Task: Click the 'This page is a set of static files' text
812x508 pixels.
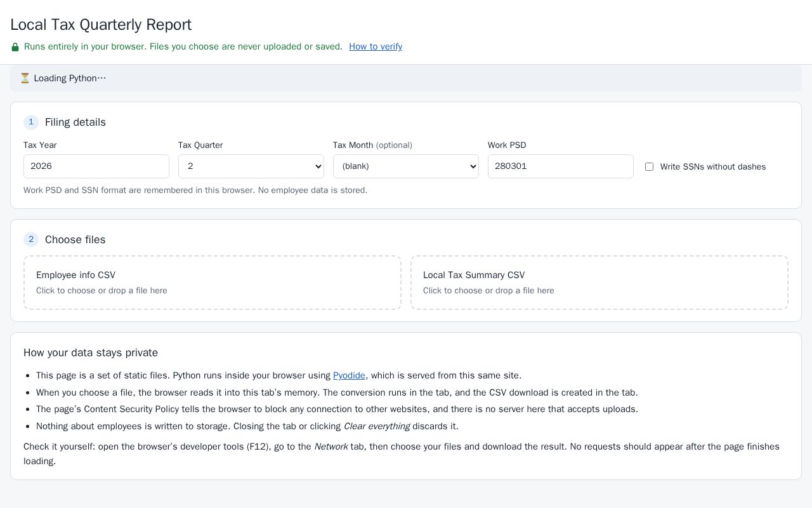Action: 103,375
